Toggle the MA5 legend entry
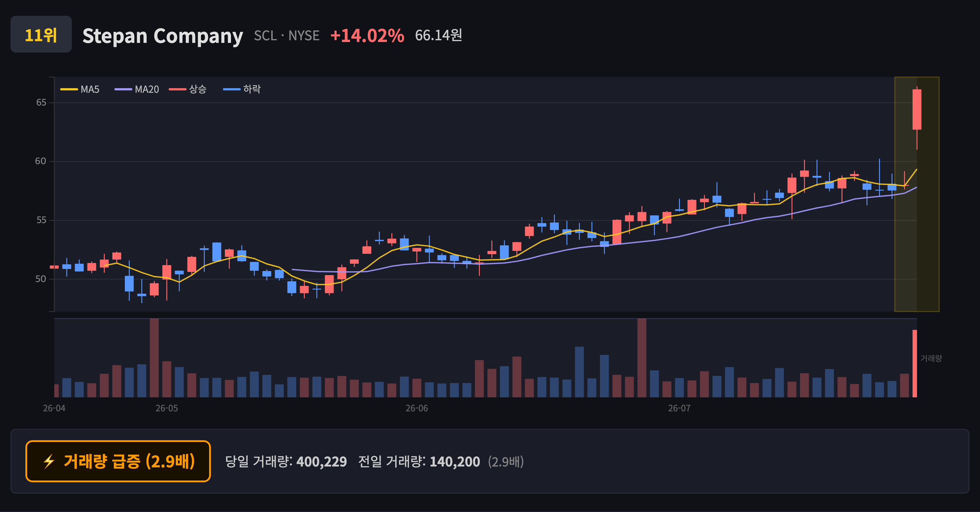This screenshot has width=980, height=512. click(80, 89)
